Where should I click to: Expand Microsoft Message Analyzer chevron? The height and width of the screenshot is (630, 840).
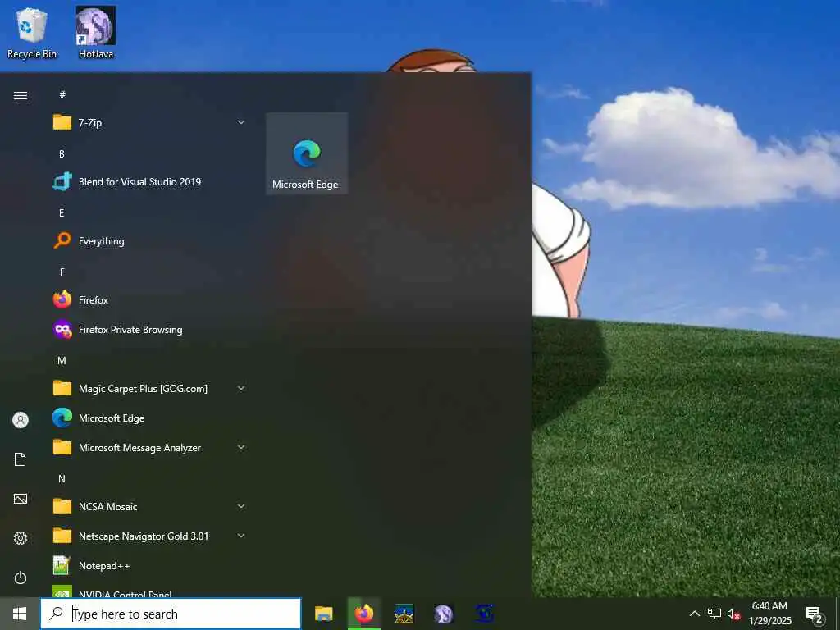point(241,447)
